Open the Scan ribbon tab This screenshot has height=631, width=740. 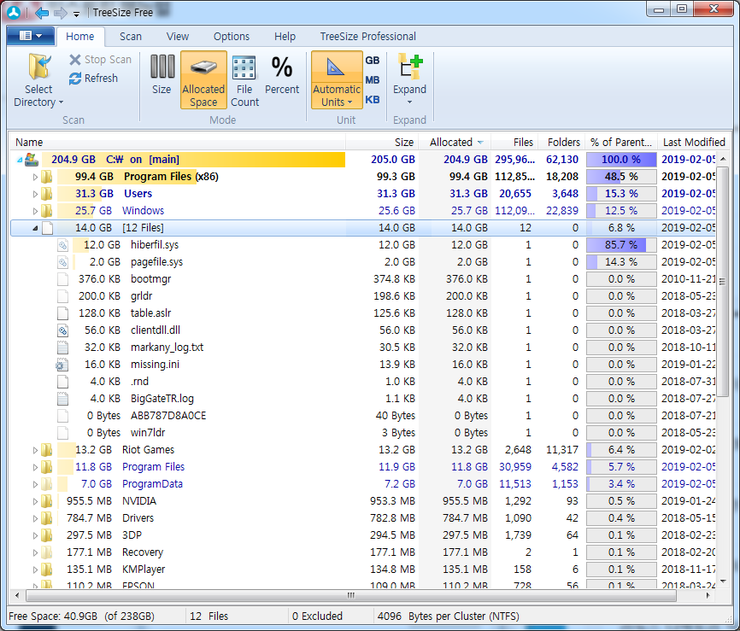[x=130, y=36]
